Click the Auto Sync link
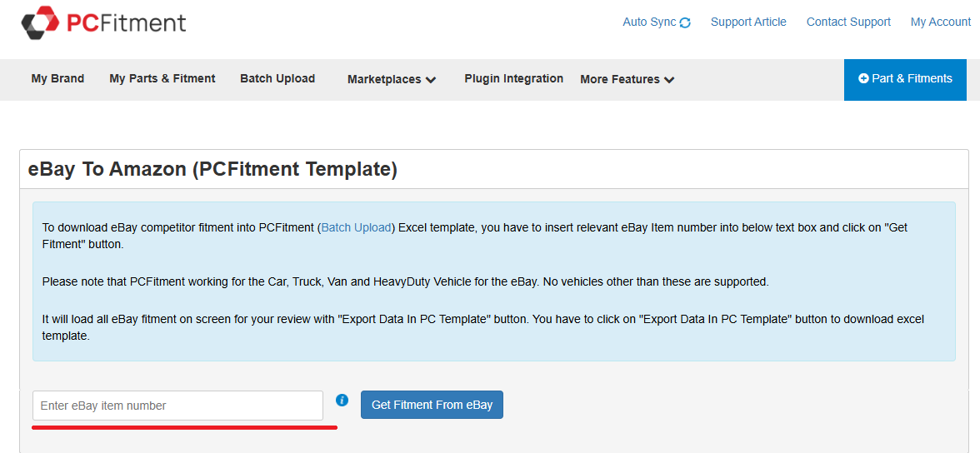This screenshot has width=980, height=453. click(657, 22)
